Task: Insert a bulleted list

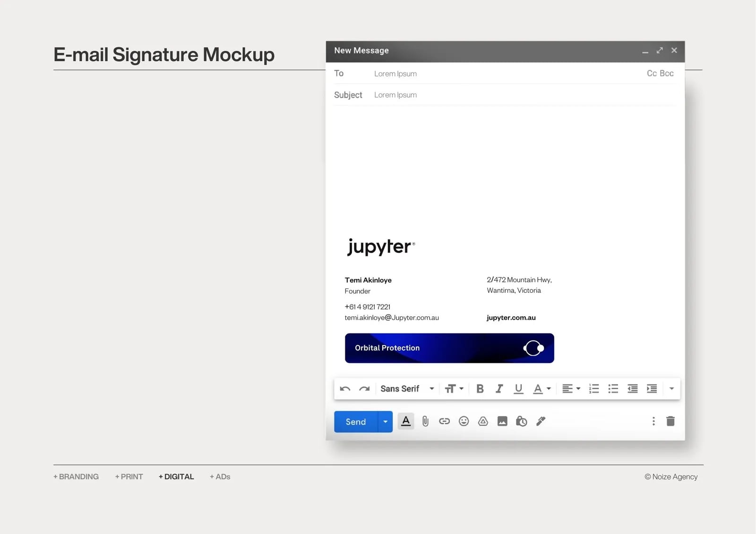Action: coord(613,389)
